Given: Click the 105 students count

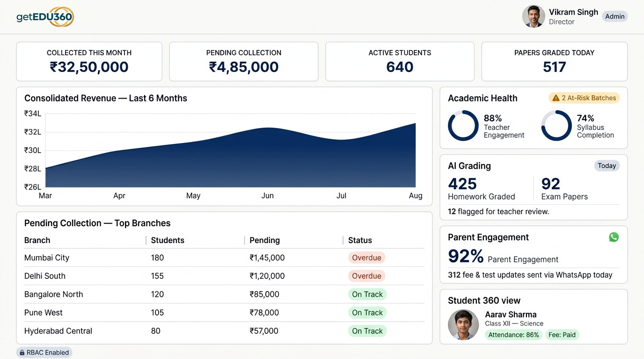Looking at the screenshot, I should coord(157,312).
